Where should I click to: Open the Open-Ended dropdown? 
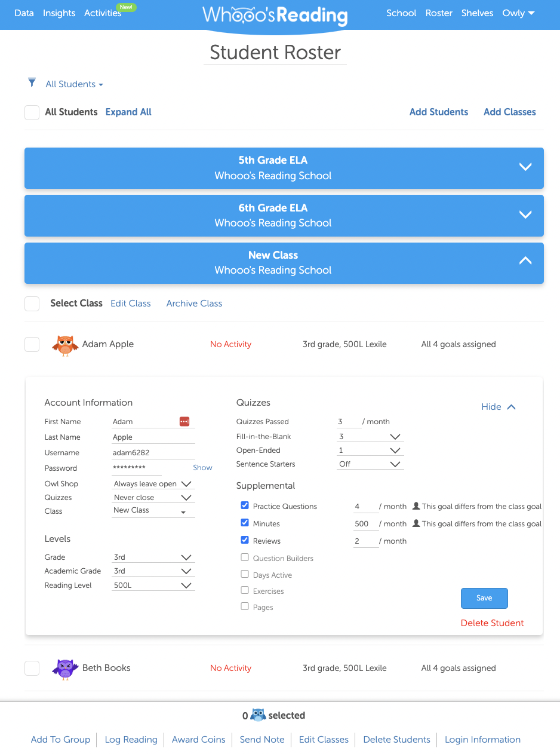370,450
